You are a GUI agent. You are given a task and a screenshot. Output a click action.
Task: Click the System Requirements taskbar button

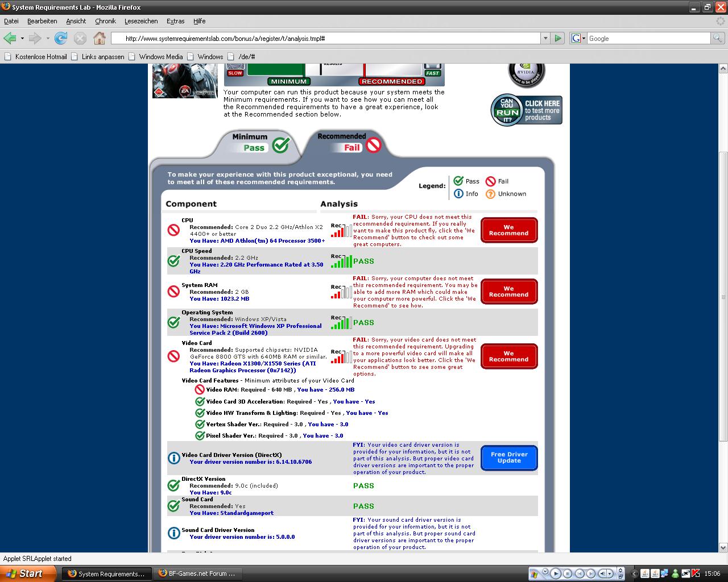(x=106, y=573)
